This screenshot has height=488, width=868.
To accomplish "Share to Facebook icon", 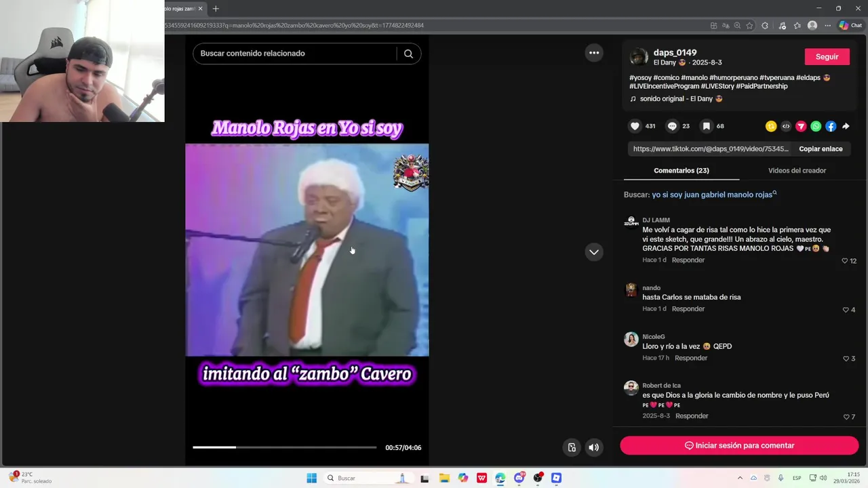I will click(x=831, y=126).
